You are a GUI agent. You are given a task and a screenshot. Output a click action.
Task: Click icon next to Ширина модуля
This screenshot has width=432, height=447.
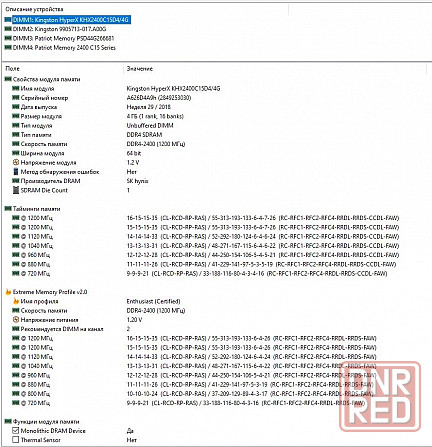tap(16, 153)
